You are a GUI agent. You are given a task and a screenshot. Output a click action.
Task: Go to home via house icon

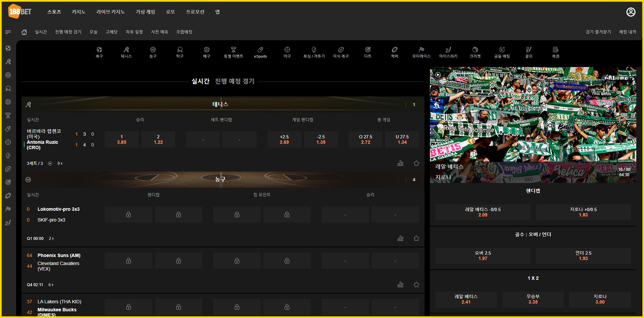pyautogui.click(x=24, y=32)
